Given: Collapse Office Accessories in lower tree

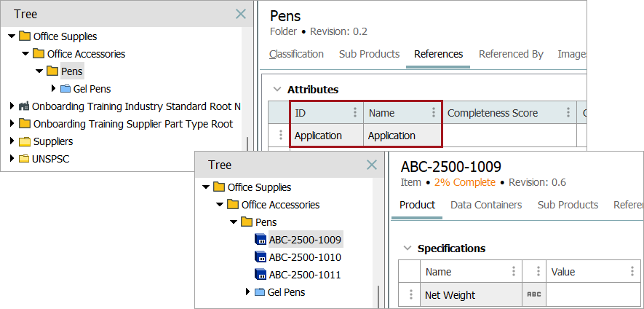Looking at the screenshot, I should [220, 205].
